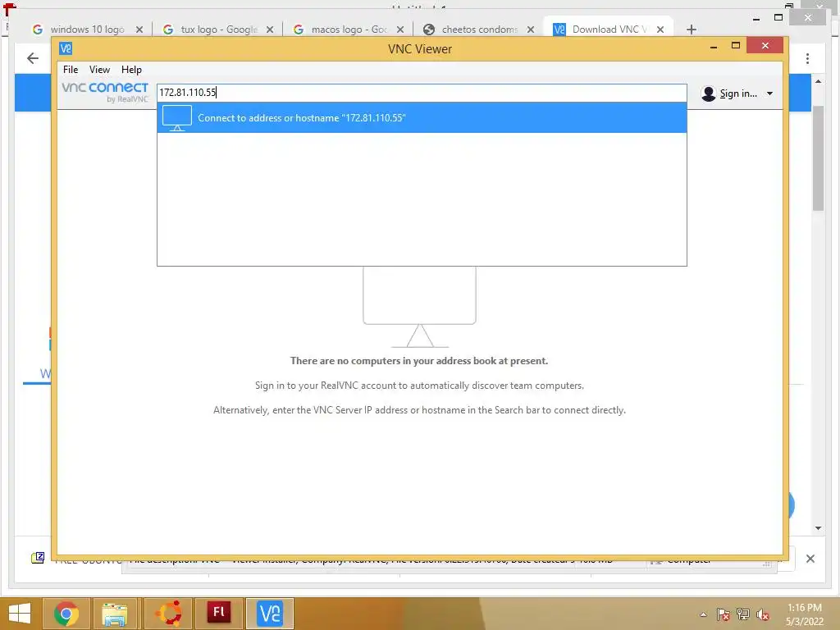Viewport: 840px width, 630px height.
Task: Open the Chrome three-dot menu
Action: click(x=808, y=58)
